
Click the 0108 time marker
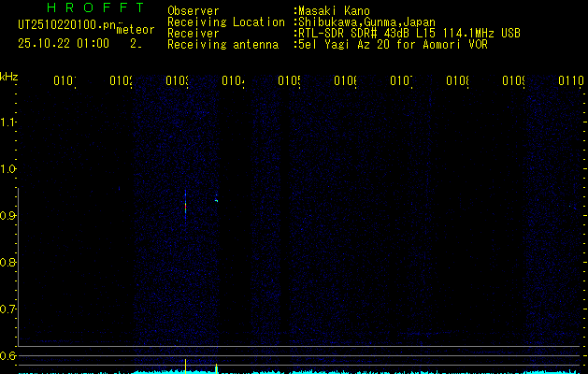pos(457,80)
